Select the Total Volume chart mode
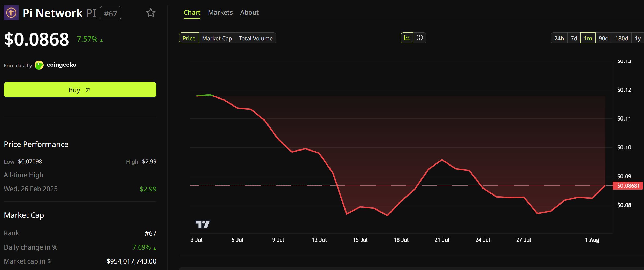Viewport: 644px width, 270px height. [x=256, y=38]
